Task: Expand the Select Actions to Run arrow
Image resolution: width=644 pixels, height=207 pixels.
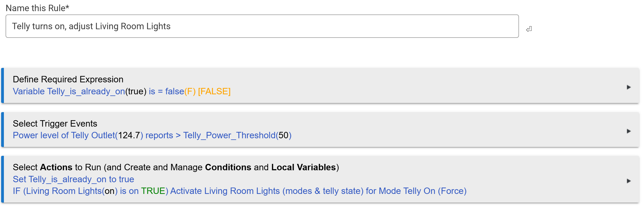Action: coord(629,181)
